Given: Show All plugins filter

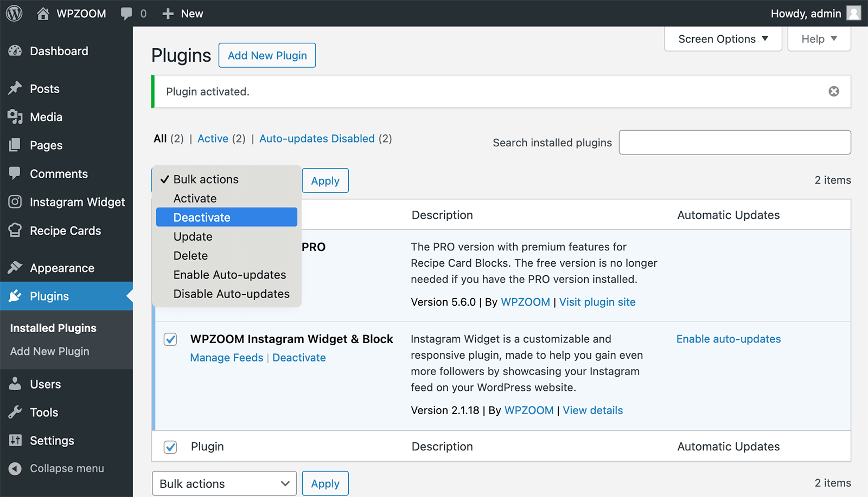Looking at the screenshot, I should click(x=160, y=139).
